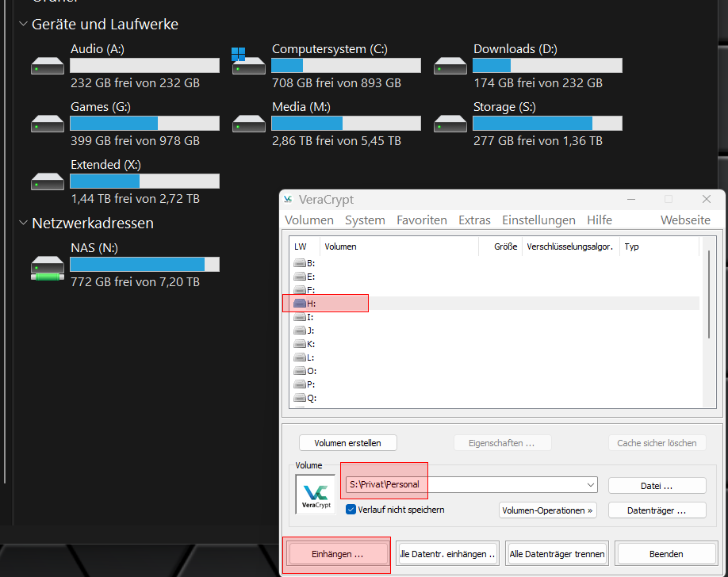This screenshot has width=728, height=577.
Task: Click the VeraCrypt title bar logo icon
Action: click(289, 199)
